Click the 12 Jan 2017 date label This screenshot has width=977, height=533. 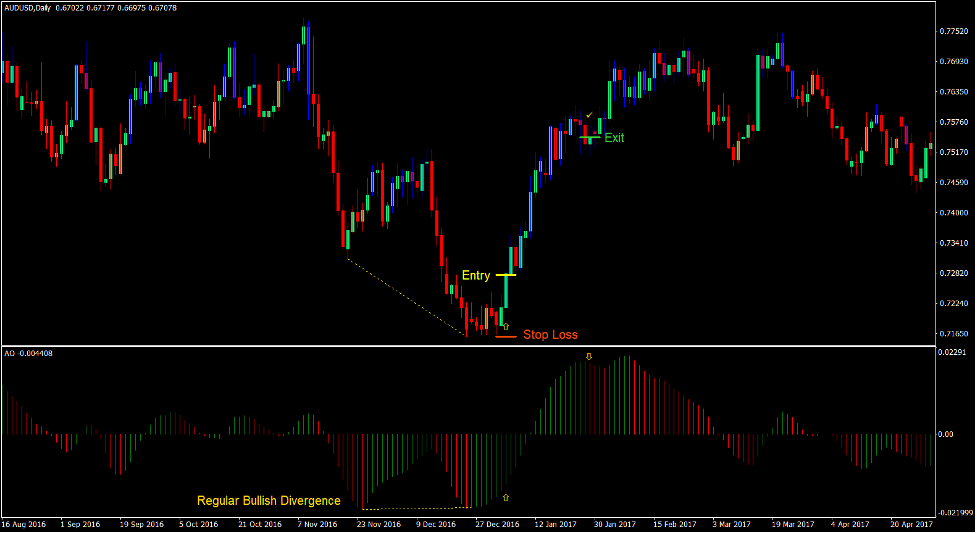tap(557, 524)
